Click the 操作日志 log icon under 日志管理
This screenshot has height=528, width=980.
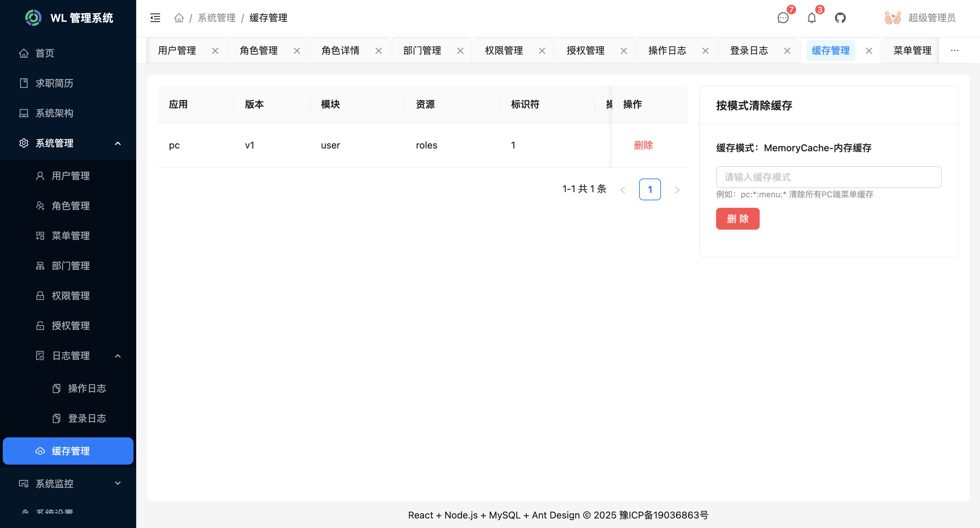[56, 388]
